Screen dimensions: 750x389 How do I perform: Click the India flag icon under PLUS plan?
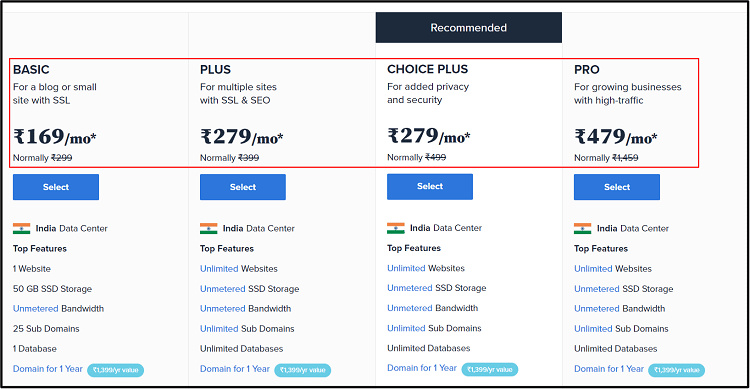pyautogui.click(x=209, y=228)
